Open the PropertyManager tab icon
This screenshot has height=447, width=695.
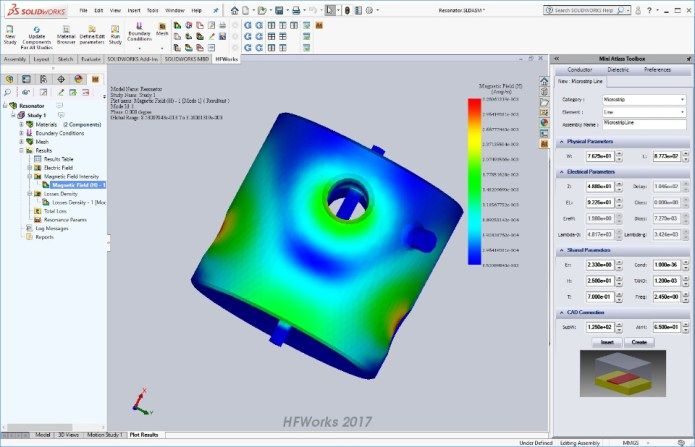(27, 79)
